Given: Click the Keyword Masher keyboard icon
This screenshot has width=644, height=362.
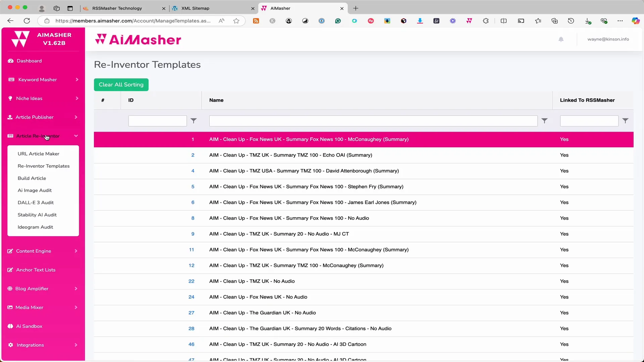Looking at the screenshot, I should click(11, 79).
